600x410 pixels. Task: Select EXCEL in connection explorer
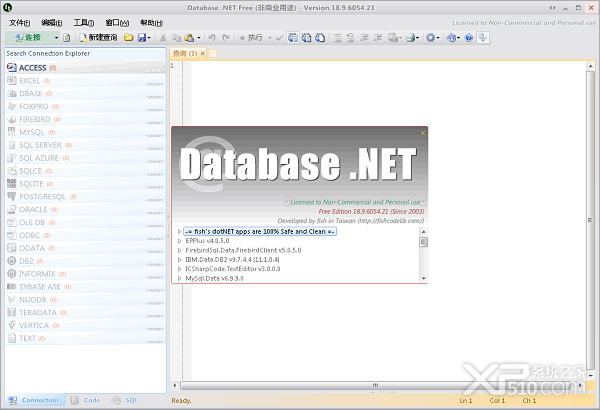pyautogui.click(x=85, y=81)
